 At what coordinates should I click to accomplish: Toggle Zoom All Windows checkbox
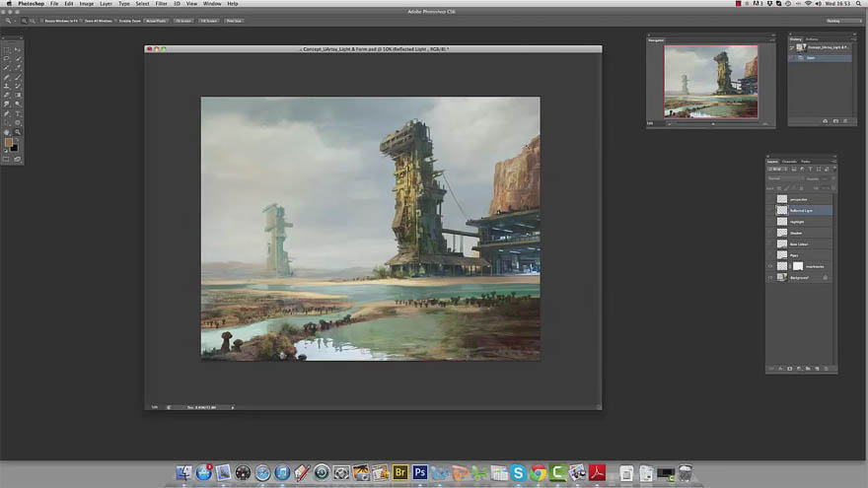pos(81,21)
